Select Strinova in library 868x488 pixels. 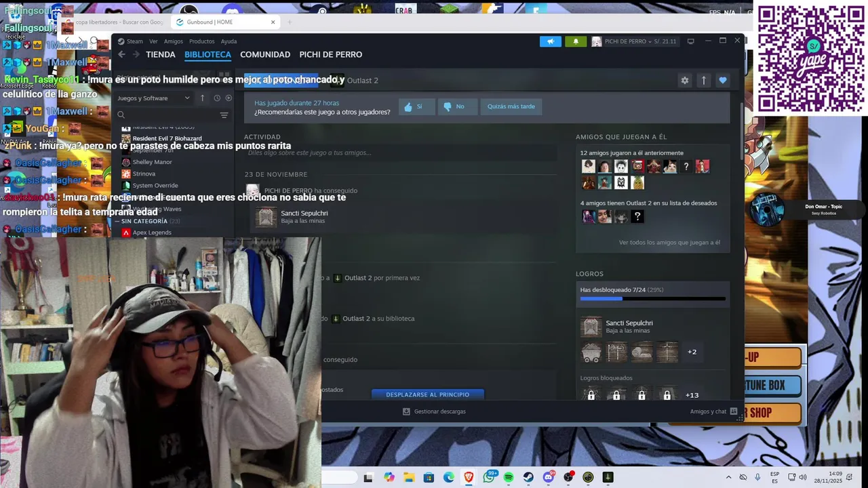144,174
